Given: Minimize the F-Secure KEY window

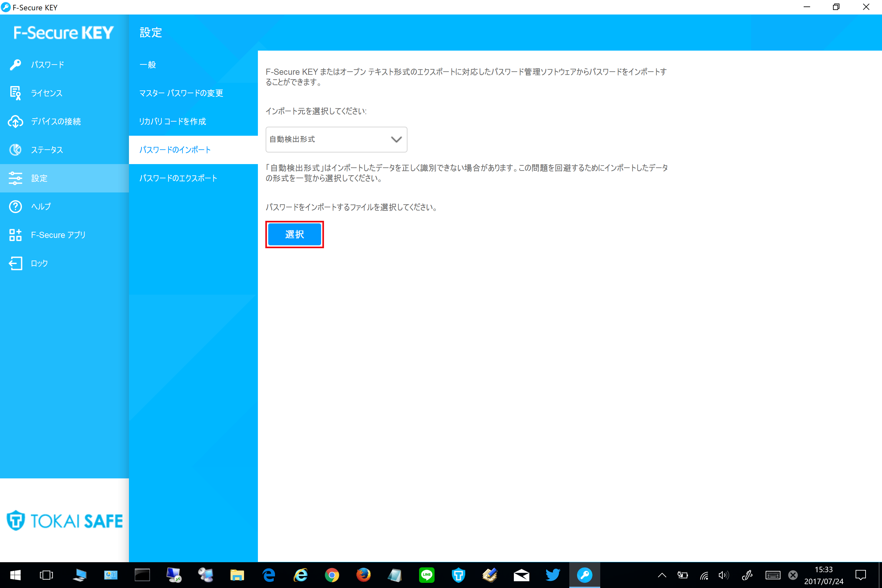Looking at the screenshot, I should pyautogui.click(x=807, y=7).
